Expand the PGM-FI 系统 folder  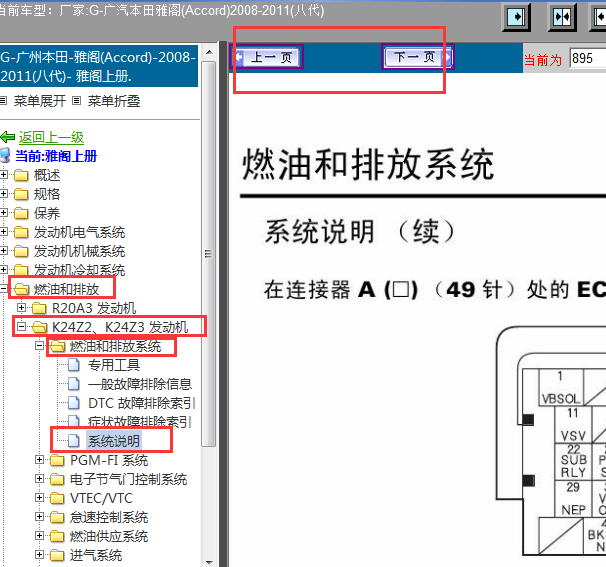[39, 460]
